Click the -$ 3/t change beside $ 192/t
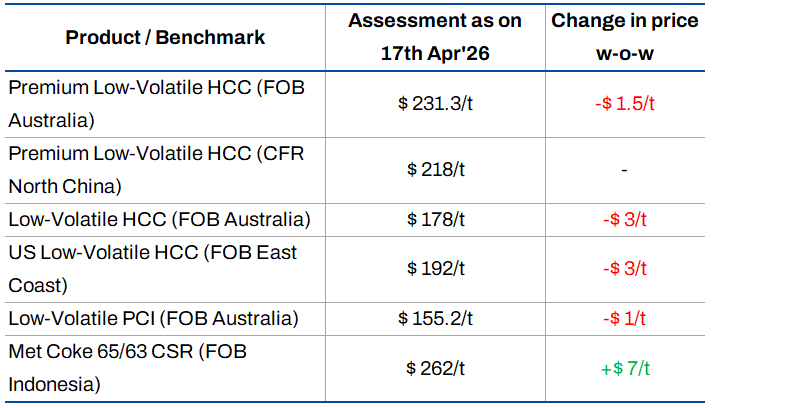 point(624,268)
